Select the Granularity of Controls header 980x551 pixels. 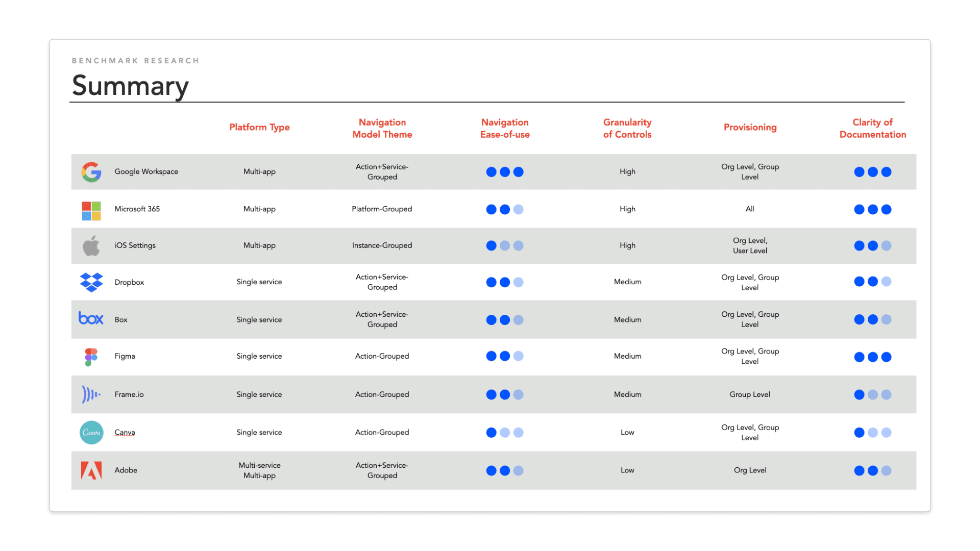[627, 129]
